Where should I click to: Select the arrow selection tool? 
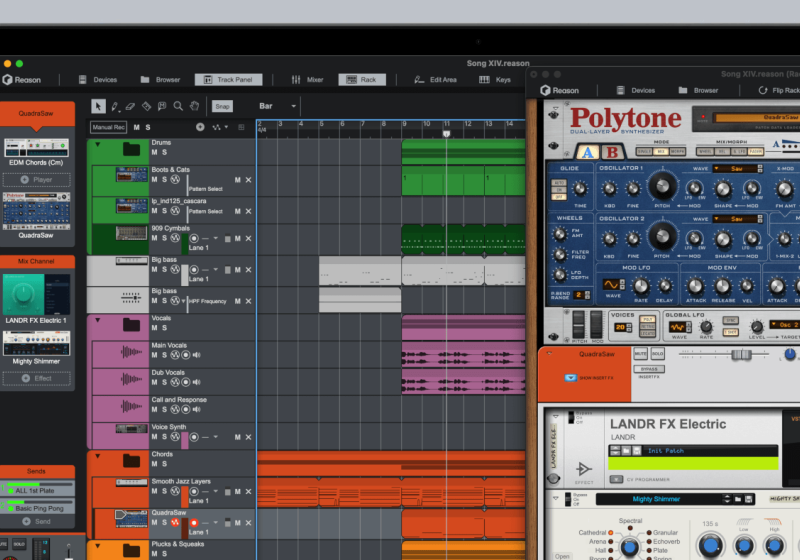pos(98,106)
